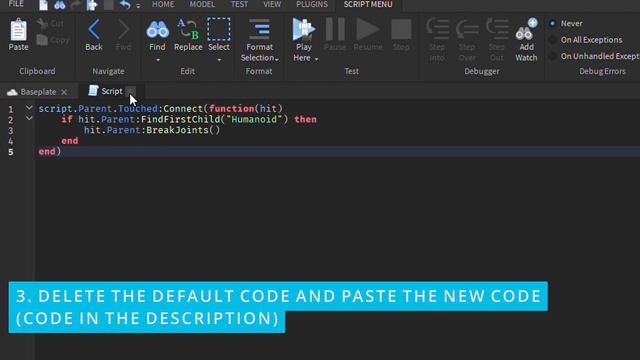This screenshot has width=640, height=360.
Task: Collapse the if block on line 2
Action: coord(29,119)
